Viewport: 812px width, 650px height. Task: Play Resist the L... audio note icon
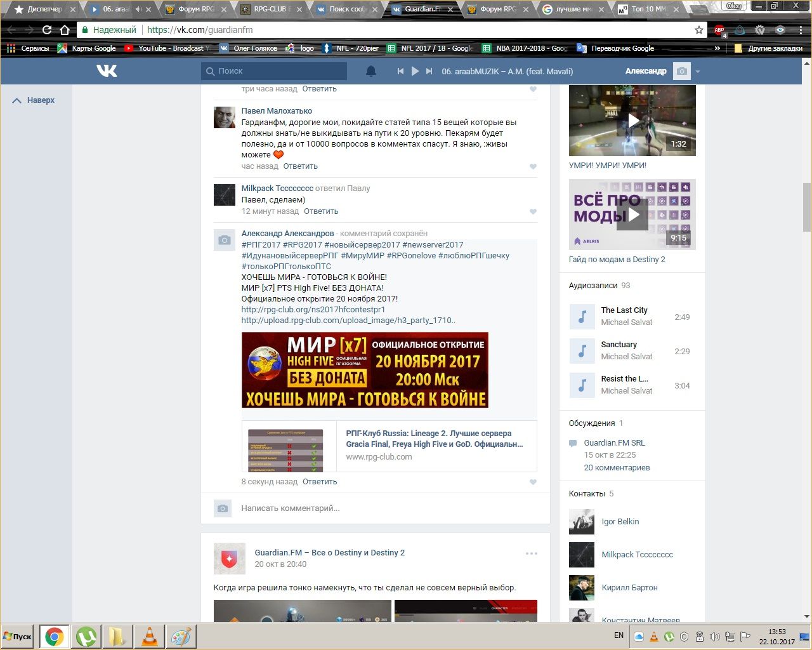tap(582, 385)
